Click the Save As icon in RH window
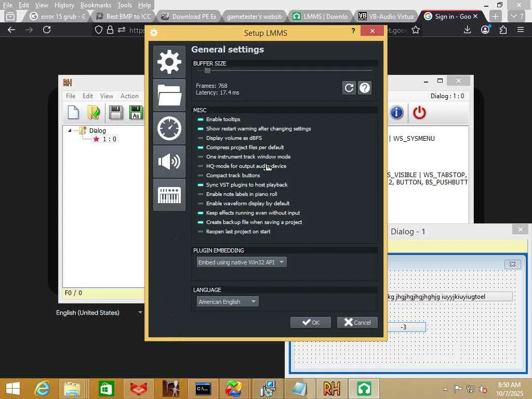The image size is (532, 399). [x=136, y=113]
